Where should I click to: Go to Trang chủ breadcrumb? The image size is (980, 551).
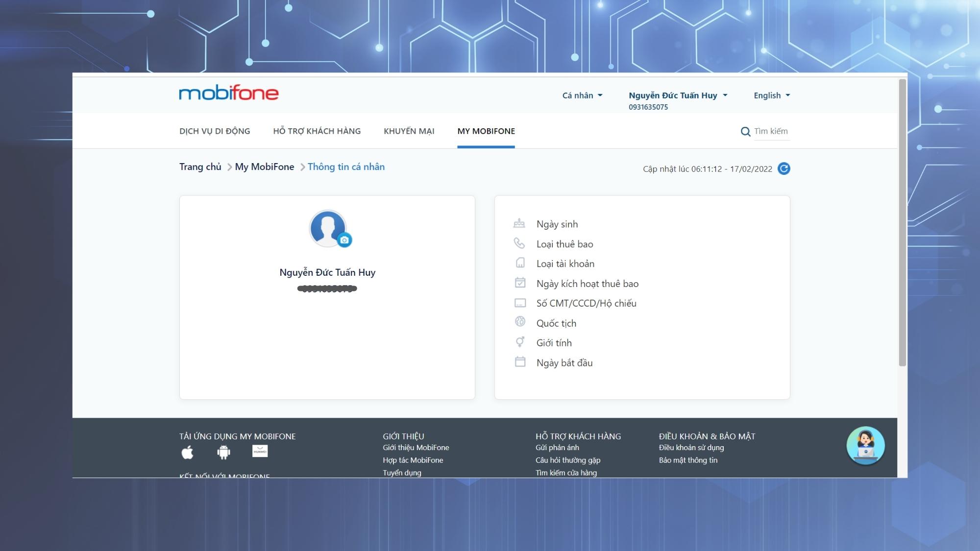200,167
